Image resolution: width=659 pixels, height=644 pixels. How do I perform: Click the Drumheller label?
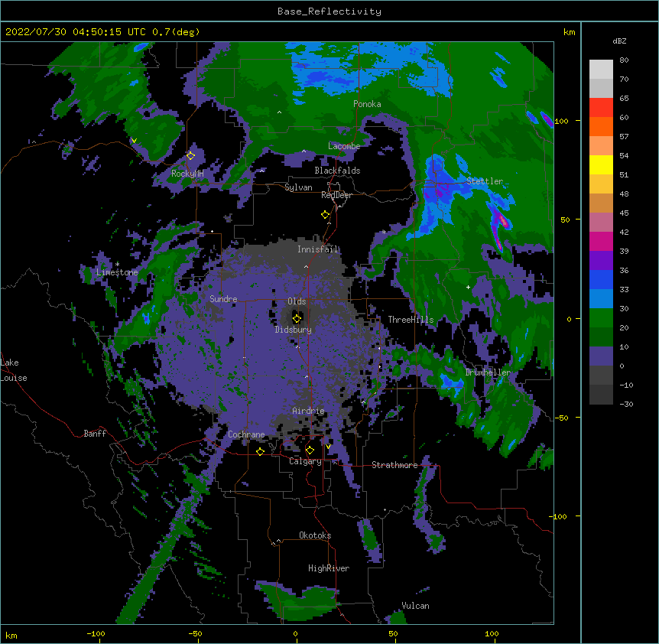coord(488,372)
